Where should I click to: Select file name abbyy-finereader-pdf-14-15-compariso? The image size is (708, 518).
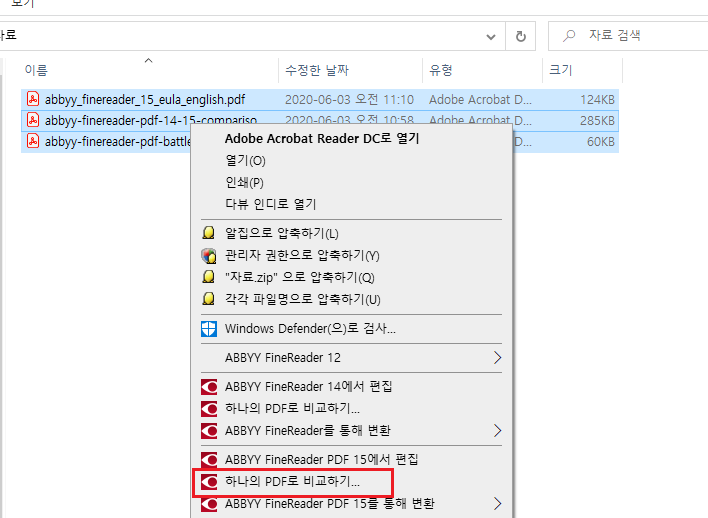(151, 121)
